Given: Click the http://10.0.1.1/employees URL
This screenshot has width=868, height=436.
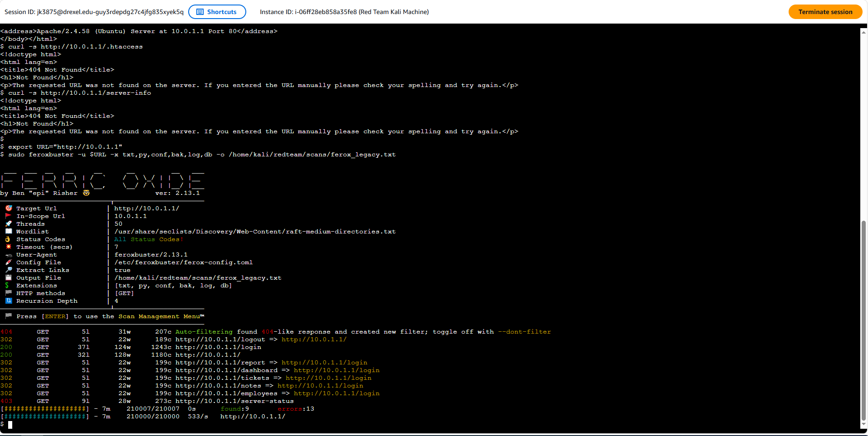Looking at the screenshot, I should [226, 393].
